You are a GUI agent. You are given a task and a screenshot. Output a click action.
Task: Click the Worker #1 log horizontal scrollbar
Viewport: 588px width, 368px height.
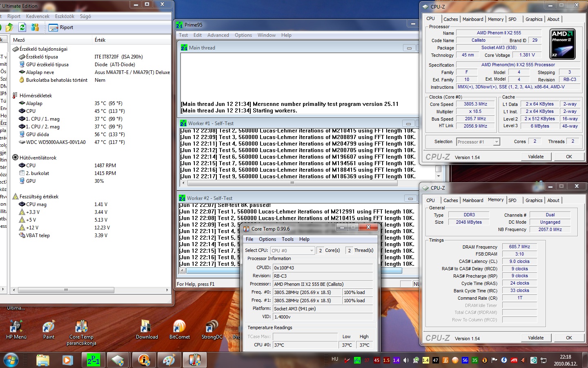coord(292,183)
